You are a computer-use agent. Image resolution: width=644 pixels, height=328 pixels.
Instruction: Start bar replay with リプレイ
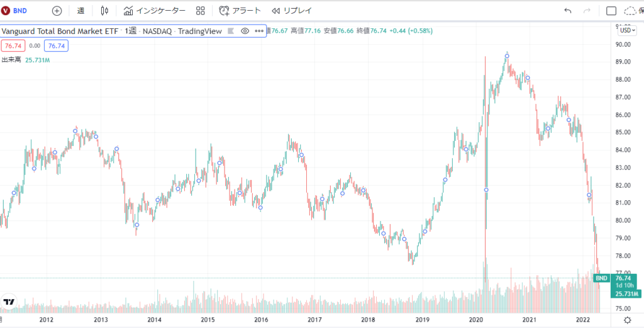292,11
